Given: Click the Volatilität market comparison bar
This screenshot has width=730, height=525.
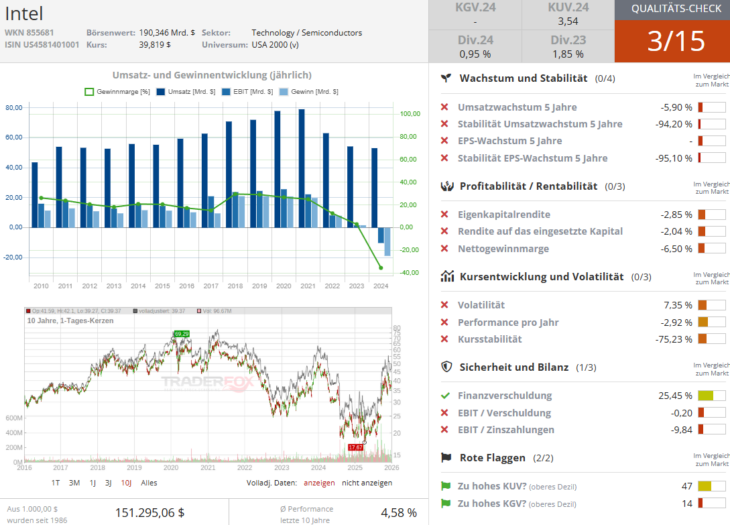Looking at the screenshot, I should coord(711,305).
